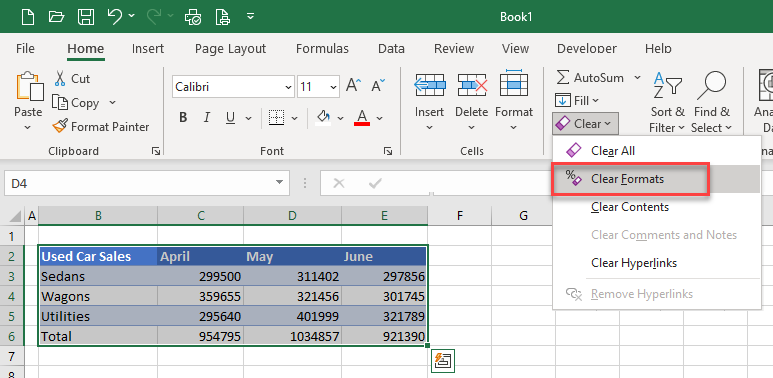
Task: Open the File tab
Action: [25, 49]
